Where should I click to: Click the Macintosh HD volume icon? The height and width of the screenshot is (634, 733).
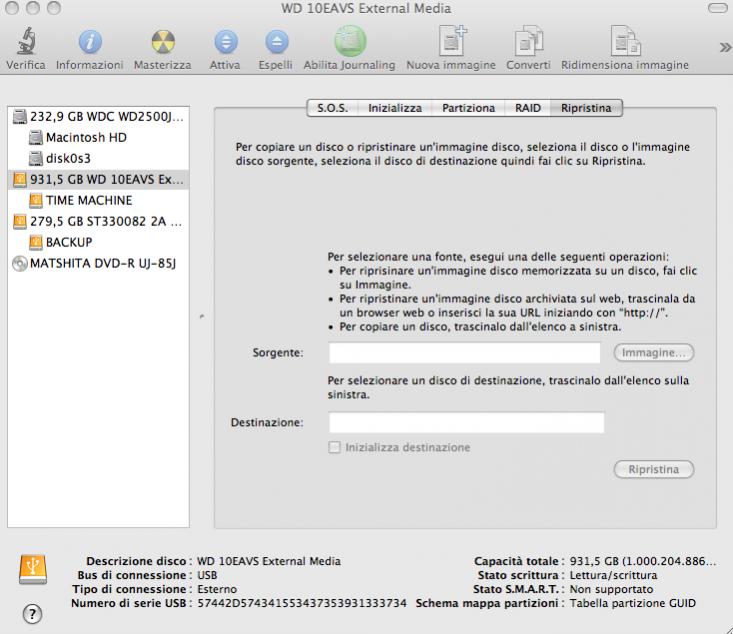36,137
